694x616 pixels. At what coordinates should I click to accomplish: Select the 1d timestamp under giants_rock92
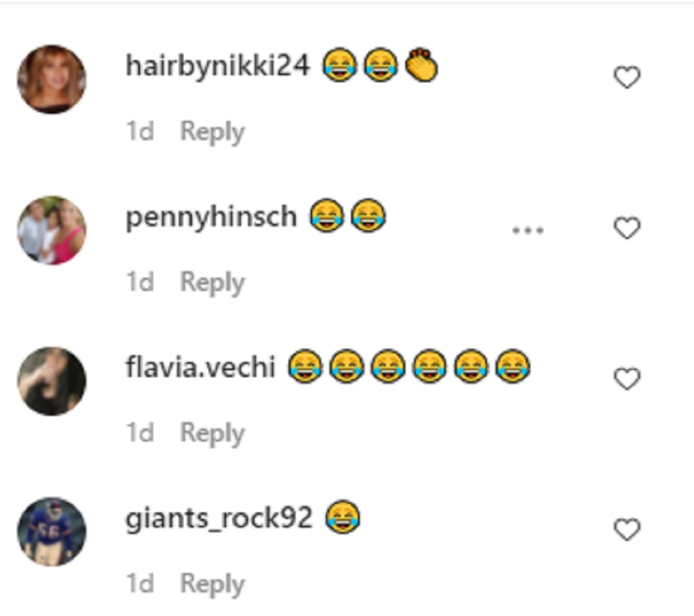[x=140, y=584]
